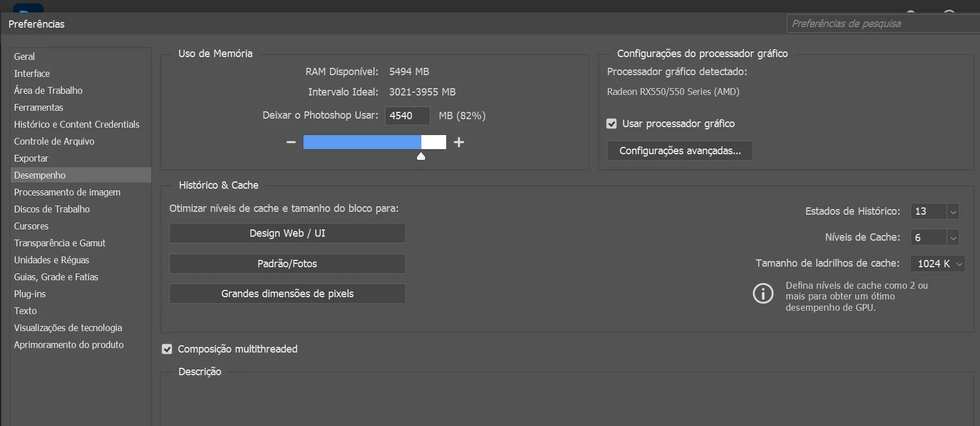The width and height of the screenshot is (980, 426).
Task: Click the 5494 MB RAM value
Action: (x=409, y=72)
